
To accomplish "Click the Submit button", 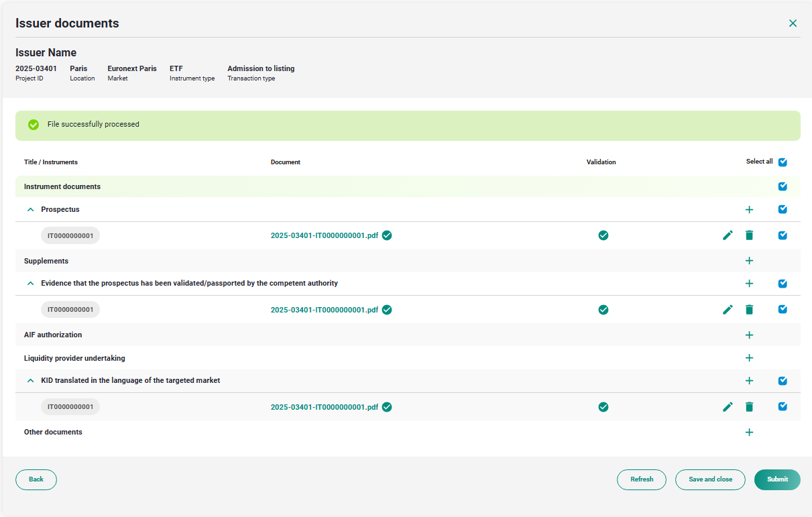I will pos(777,479).
